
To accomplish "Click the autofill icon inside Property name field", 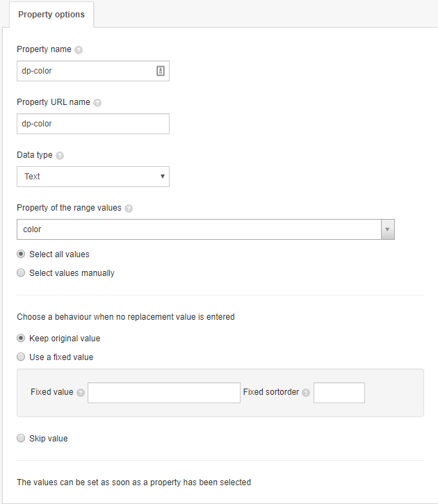I will [161, 71].
